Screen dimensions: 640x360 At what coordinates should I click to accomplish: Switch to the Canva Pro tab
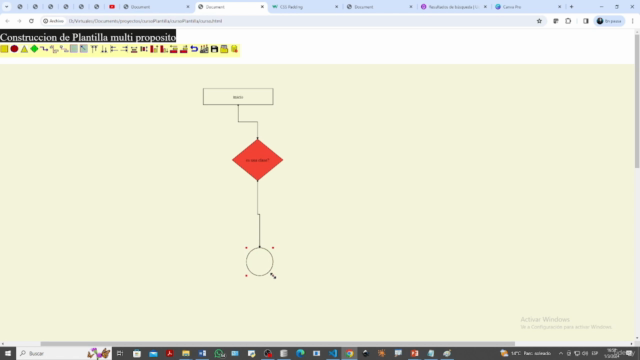(x=528, y=7)
